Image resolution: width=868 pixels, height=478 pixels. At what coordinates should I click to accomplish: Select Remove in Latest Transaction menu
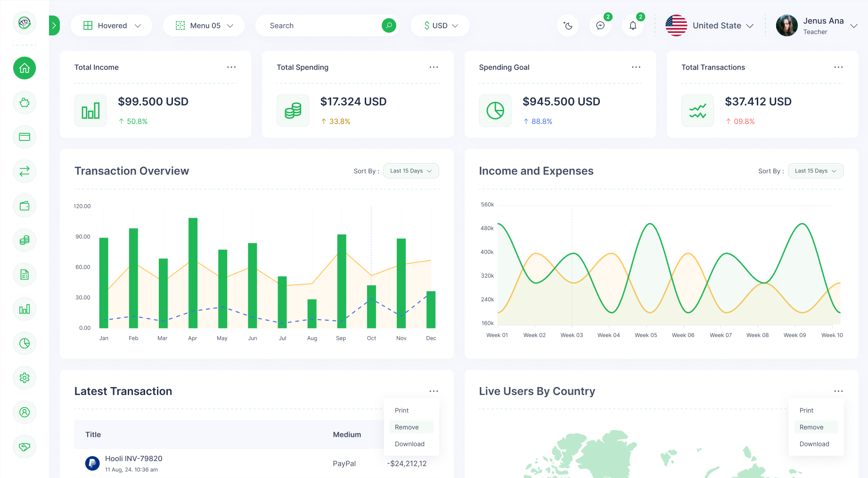[x=407, y=427]
